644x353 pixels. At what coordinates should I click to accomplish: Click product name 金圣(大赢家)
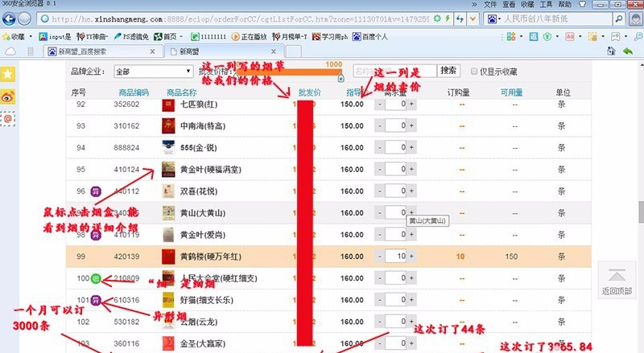pos(203,343)
